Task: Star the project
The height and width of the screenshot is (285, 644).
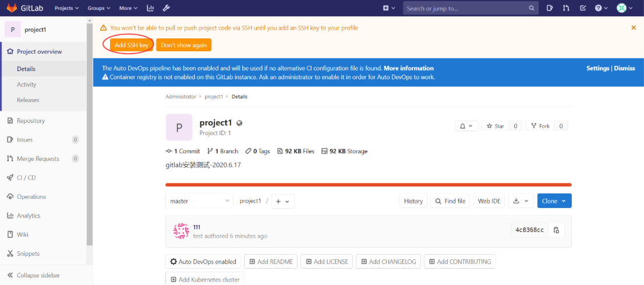Action: (x=495, y=126)
